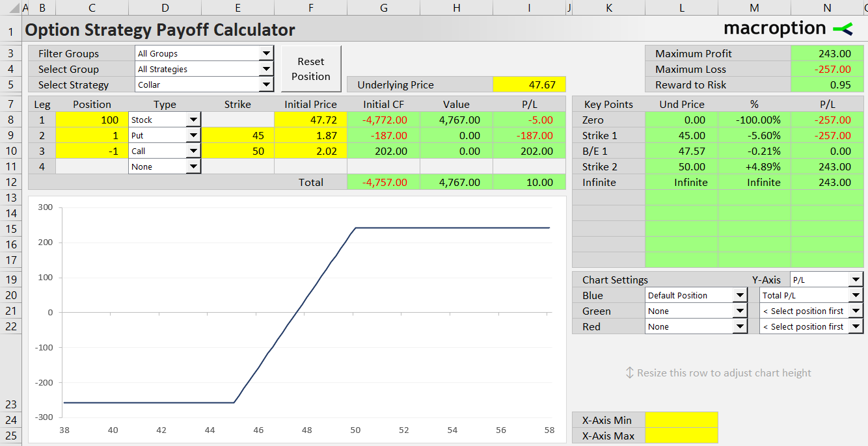Viewport: 868px width, 446px height.
Task: Select leg 1 Value 4,767.00
Action: [456, 120]
